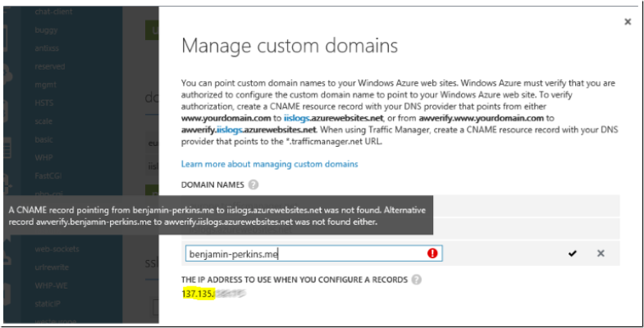Screen dimensions: 644x328
Task: Open Learn more about managing custom domains
Action: pos(269,164)
